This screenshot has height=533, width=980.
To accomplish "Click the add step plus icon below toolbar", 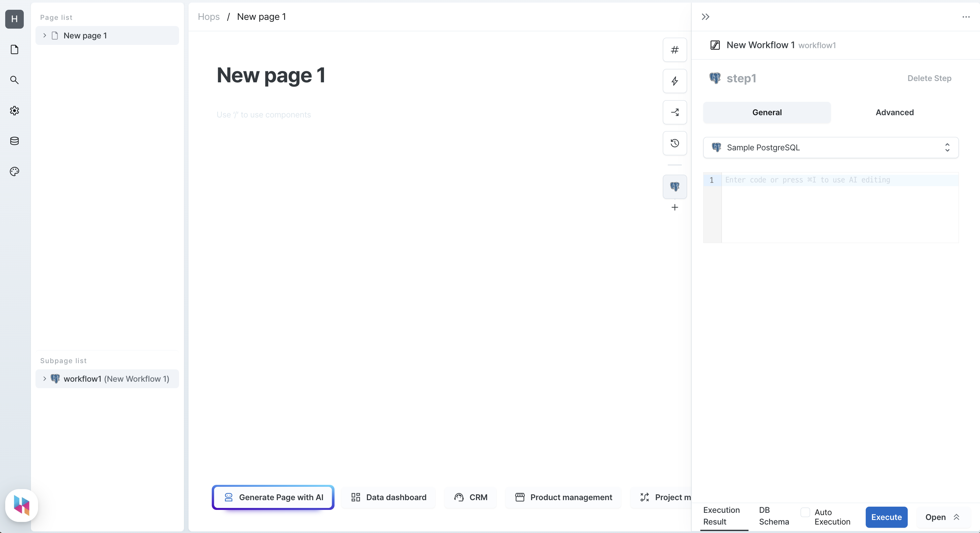I will pos(675,207).
